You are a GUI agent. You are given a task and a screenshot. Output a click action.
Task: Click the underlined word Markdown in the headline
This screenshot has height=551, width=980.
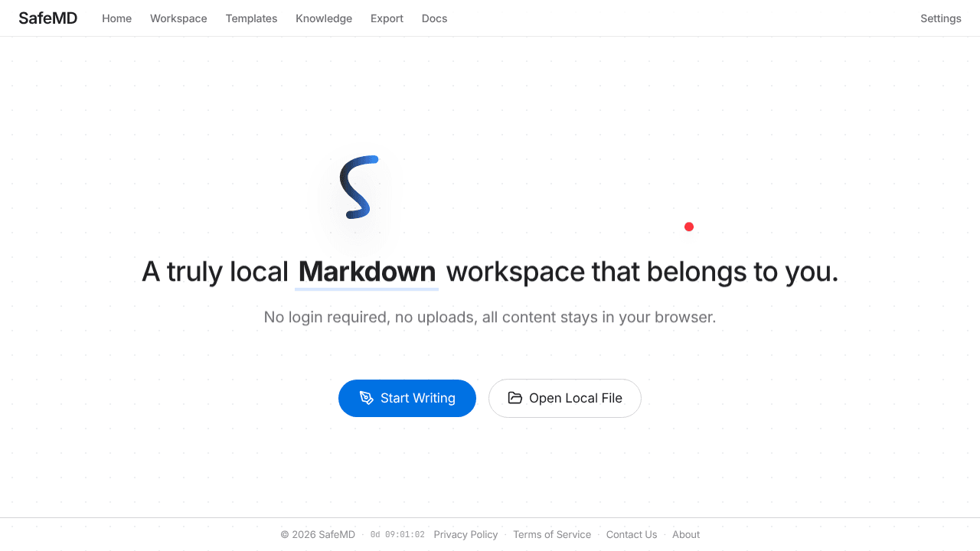367,272
